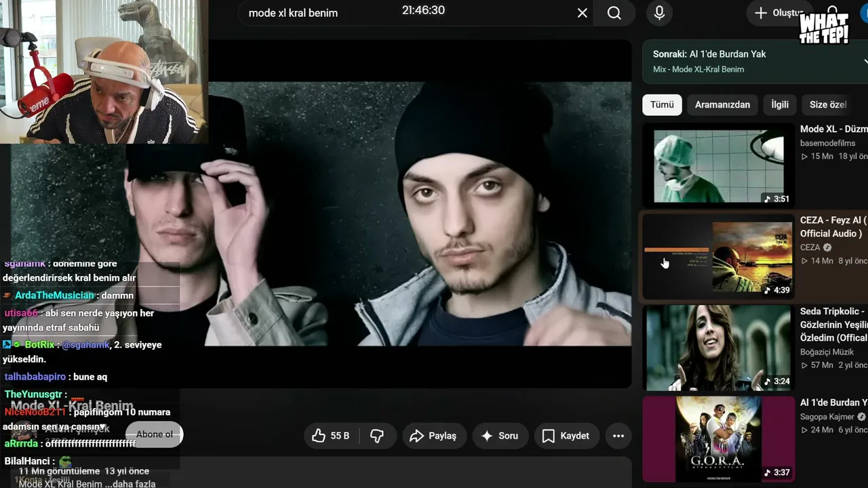Screen dimensions: 868x488
Task: Open the CEZA - Feyz Al thumbnail
Action: pos(718,257)
